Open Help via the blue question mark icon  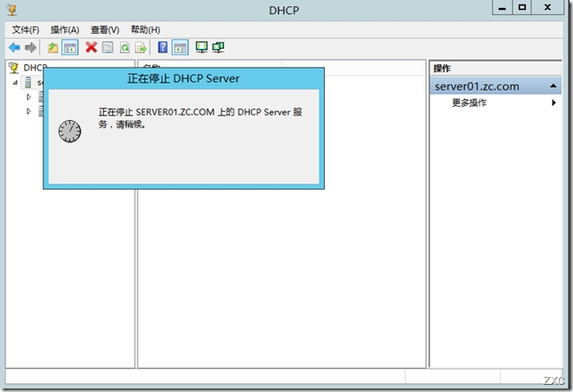click(x=163, y=47)
